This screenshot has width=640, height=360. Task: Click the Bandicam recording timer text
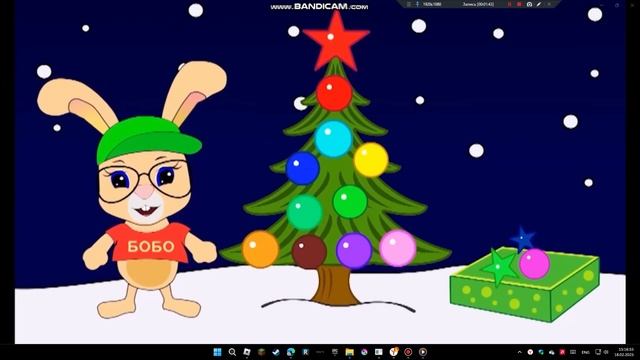coord(478,4)
